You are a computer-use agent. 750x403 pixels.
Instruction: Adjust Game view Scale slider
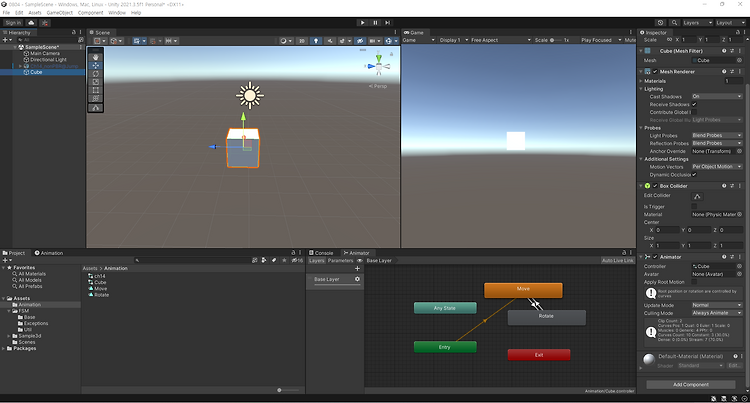point(555,40)
